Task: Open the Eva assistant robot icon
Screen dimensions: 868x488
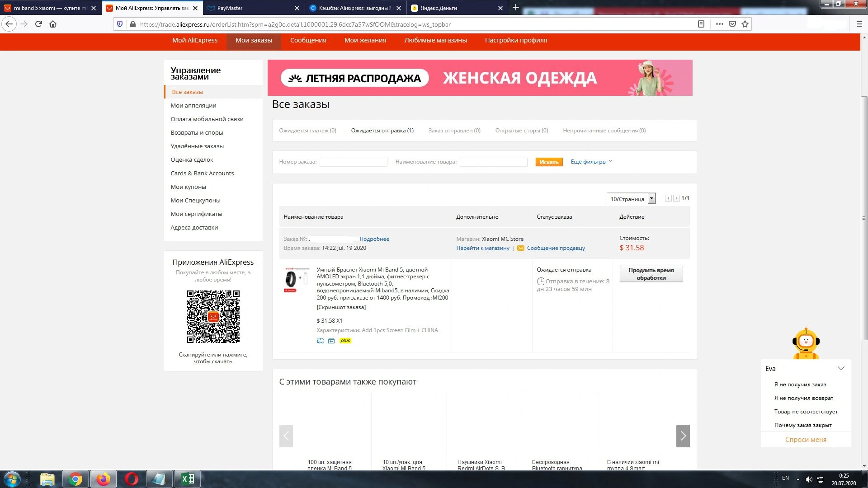Action: point(806,343)
